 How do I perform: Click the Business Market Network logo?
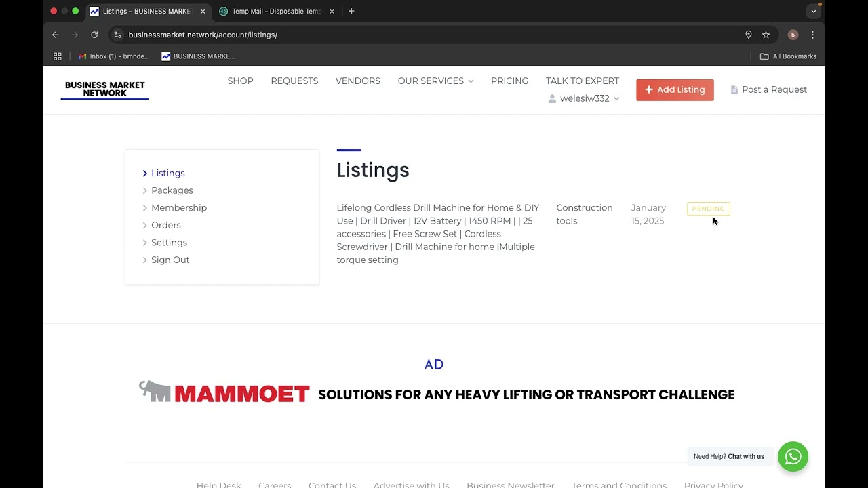[x=105, y=89]
